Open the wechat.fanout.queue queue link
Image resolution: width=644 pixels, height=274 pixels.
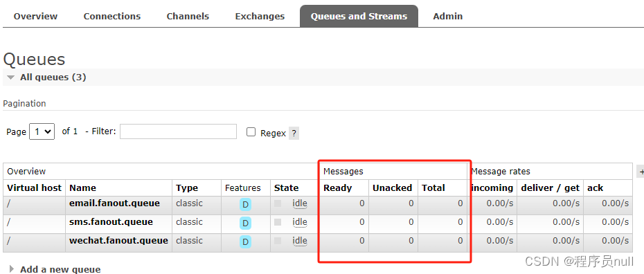pyautogui.click(x=118, y=240)
